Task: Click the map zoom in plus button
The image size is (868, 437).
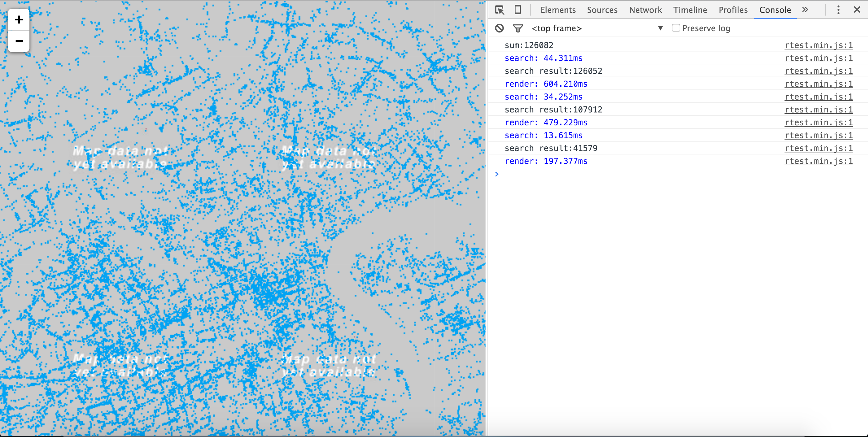Action: pos(19,20)
